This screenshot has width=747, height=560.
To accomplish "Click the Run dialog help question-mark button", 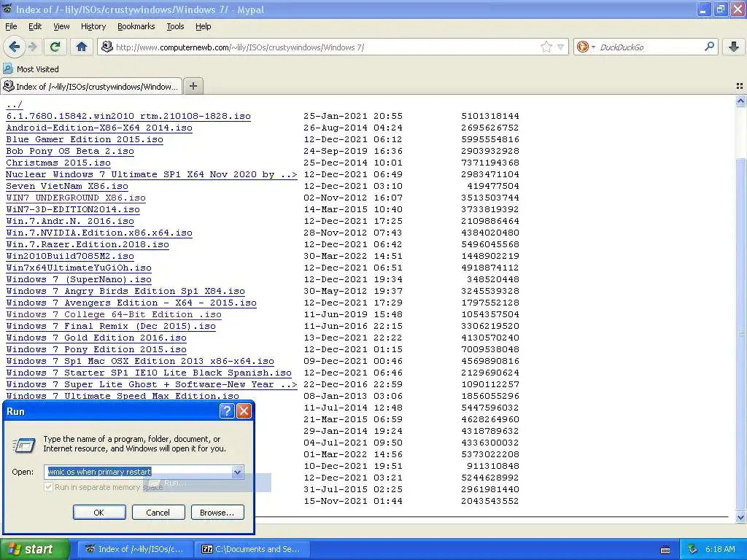I will [x=227, y=411].
